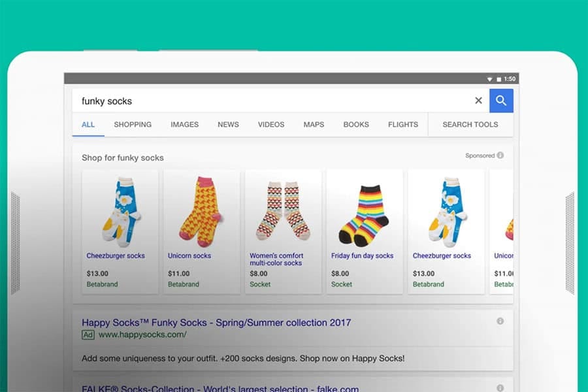Viewport: 588px width, 392px height.
Task: Clear the search query with the X icon
Action: 478,101
